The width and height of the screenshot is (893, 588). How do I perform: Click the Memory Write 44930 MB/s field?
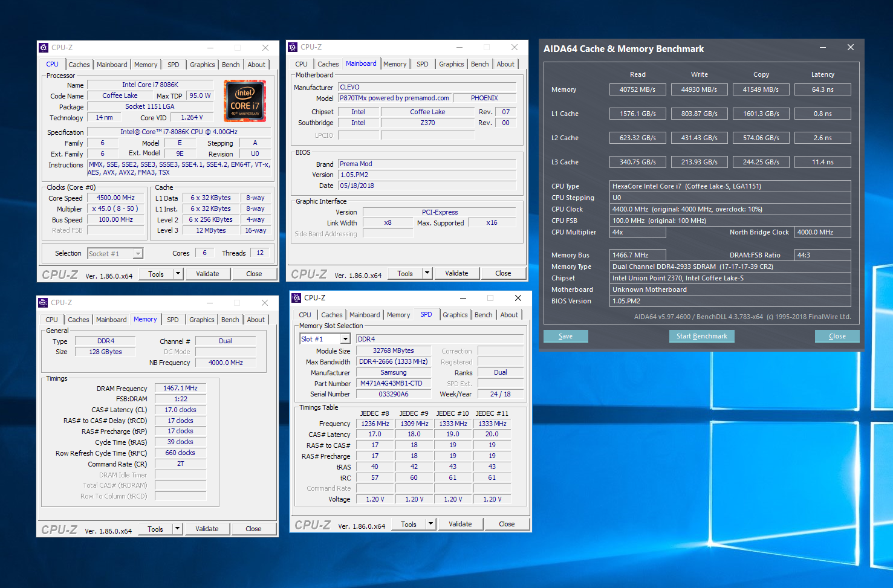(699, 89)
